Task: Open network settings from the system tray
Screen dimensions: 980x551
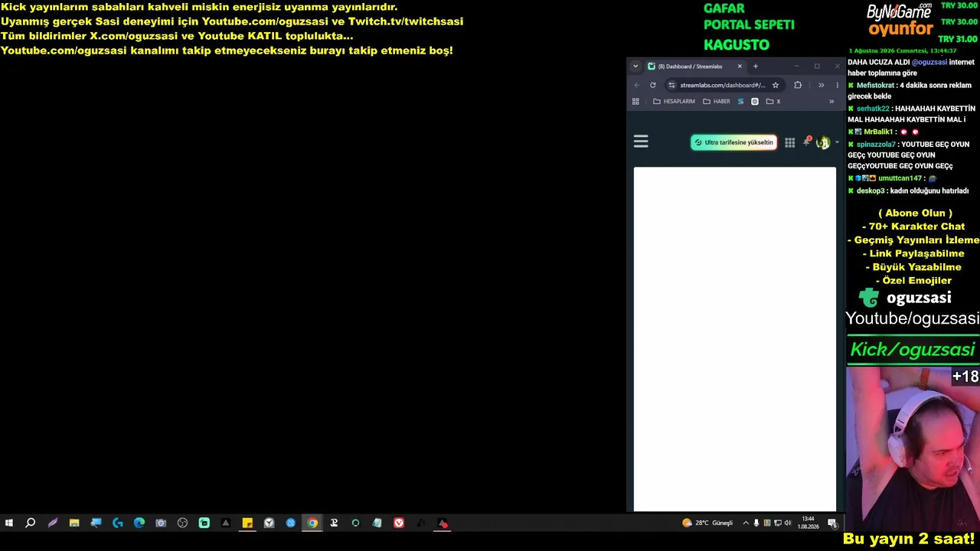Action: point(778,523)
